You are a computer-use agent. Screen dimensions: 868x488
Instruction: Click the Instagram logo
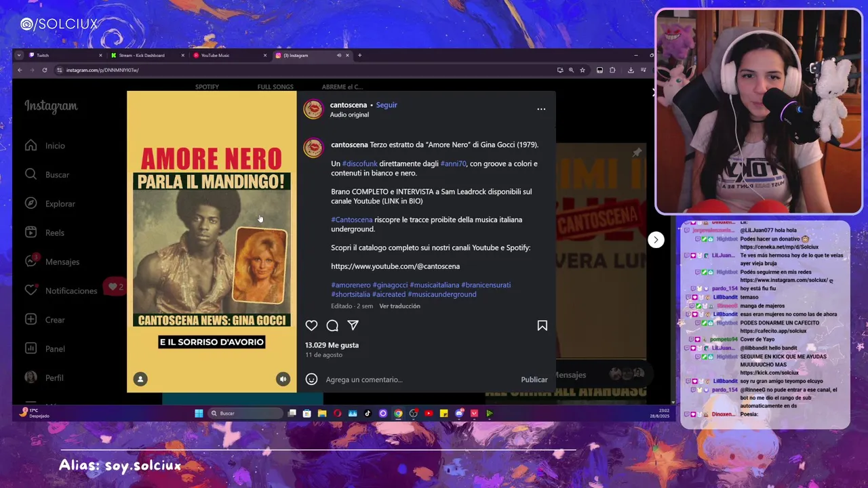click(51, 106)
